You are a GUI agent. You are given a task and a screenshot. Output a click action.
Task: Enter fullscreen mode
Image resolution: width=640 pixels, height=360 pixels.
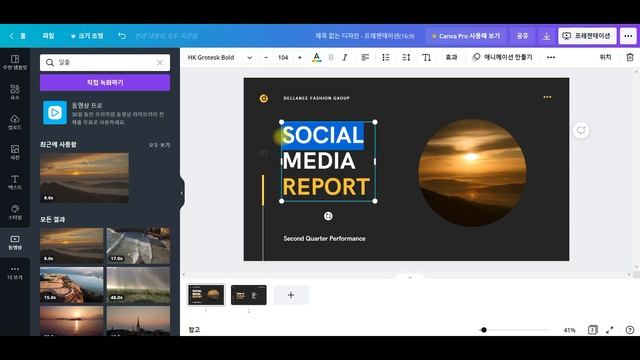tap(610, 330)
